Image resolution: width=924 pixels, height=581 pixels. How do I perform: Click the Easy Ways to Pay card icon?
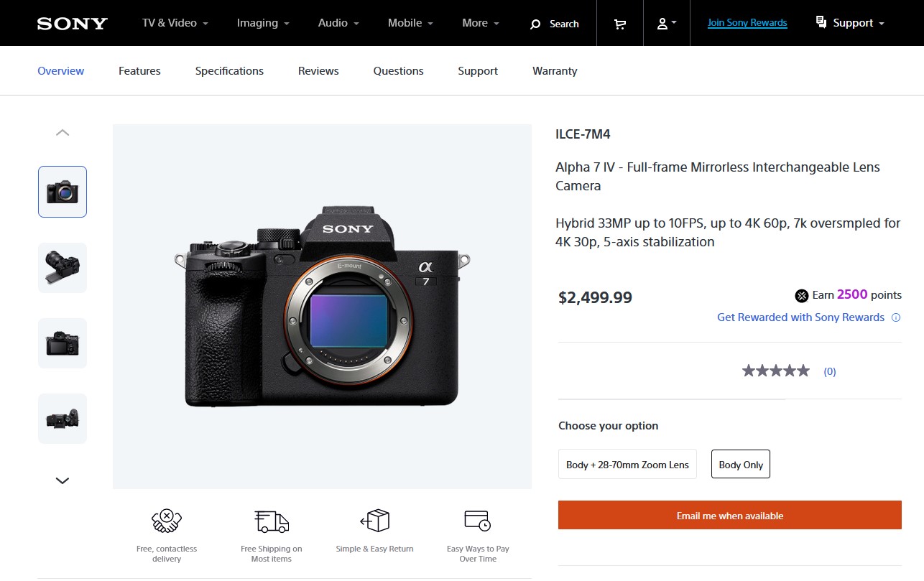[478, 520]
